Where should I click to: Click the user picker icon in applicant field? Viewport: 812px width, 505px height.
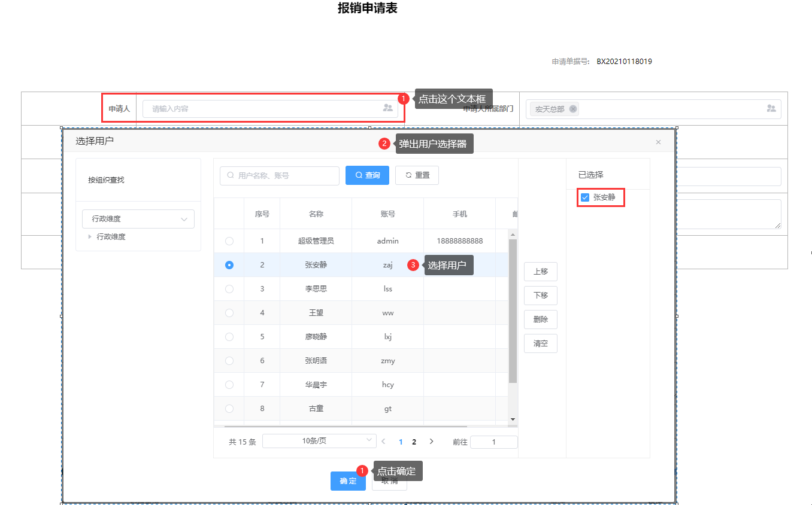388,108
